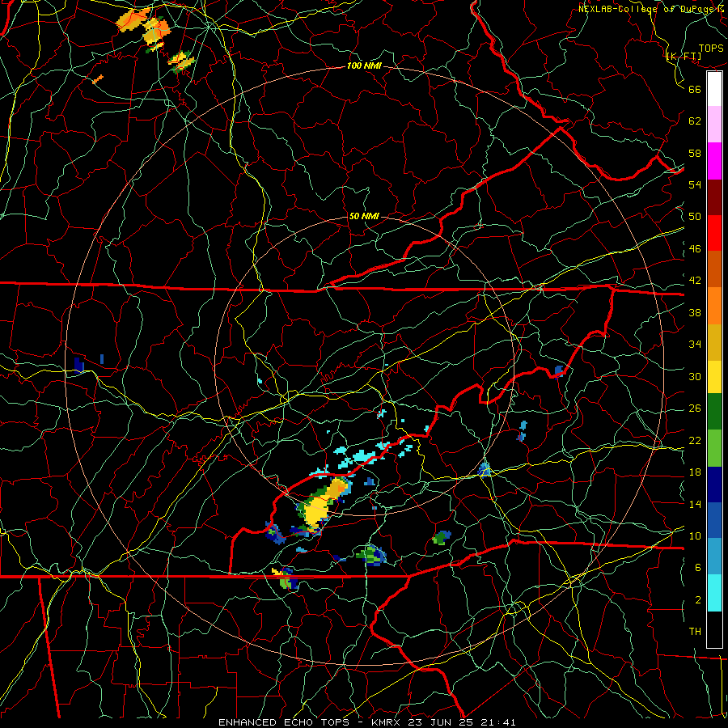Click the navy blue legend swatch
Viewport: 728px width, 728px height.
714,485
